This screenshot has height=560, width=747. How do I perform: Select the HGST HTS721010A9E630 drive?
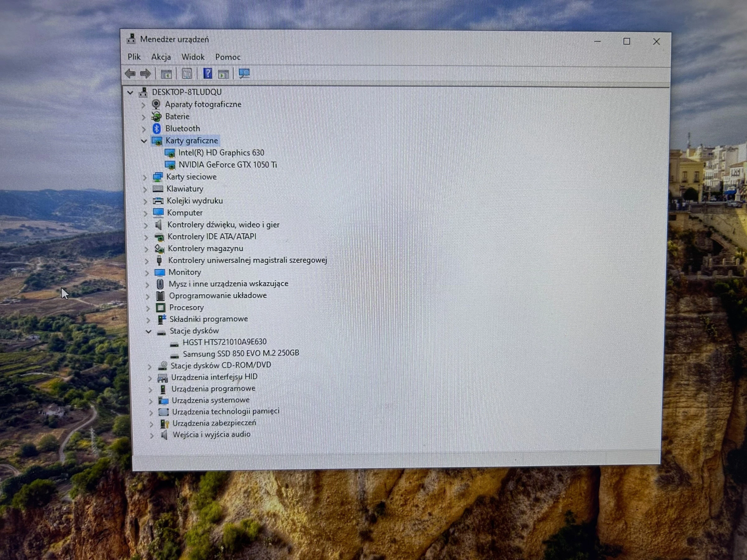tap(224, 342)
